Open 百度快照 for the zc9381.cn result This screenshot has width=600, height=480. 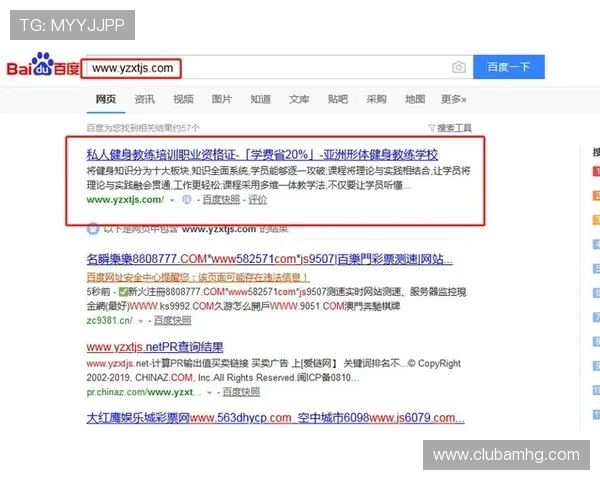[x=172, y=321]
